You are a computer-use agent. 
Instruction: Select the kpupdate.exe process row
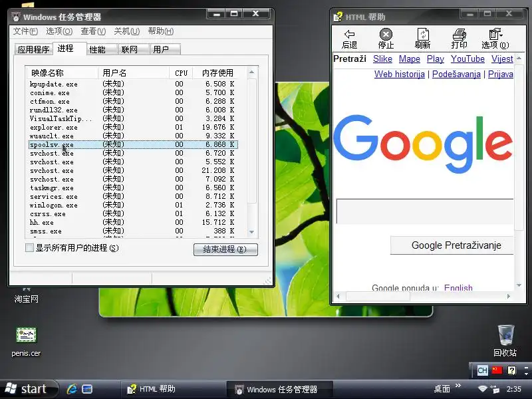tap(134, 84)
